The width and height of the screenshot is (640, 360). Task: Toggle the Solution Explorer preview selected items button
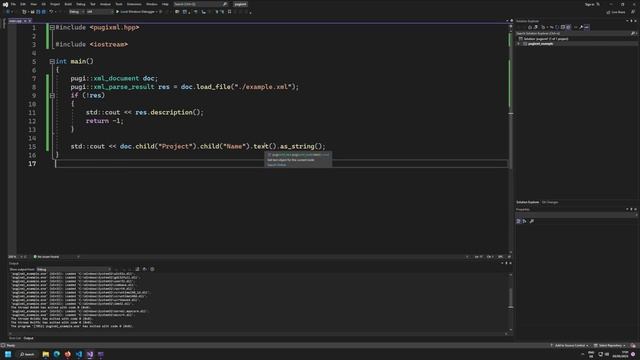587,27
